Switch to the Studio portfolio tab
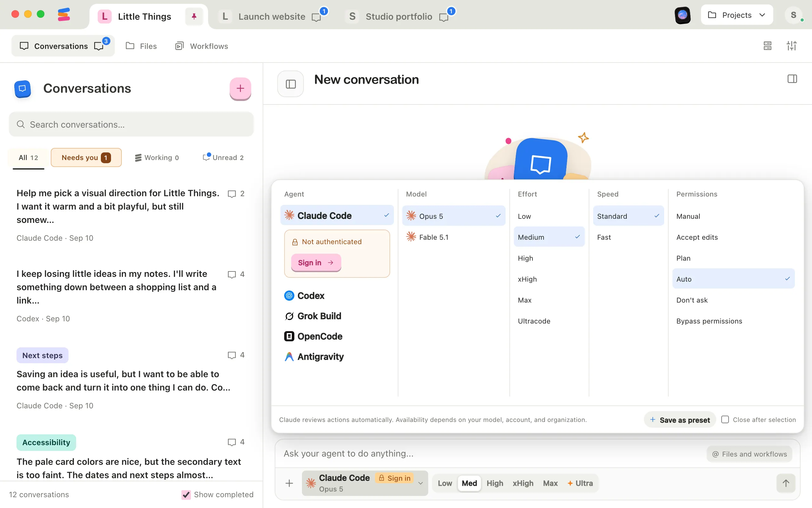The height and width of the screenshot is (508, 812). click(399, 17)
